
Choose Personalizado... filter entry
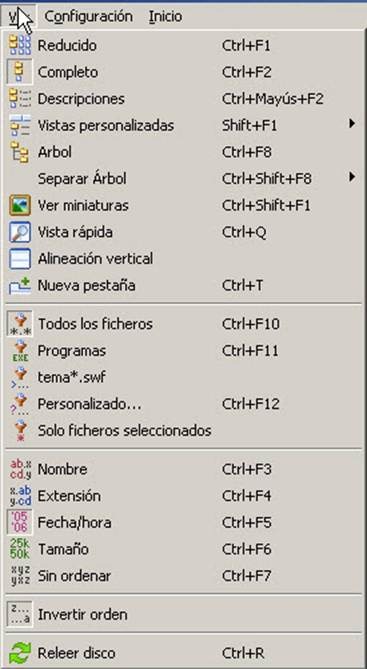184,404
